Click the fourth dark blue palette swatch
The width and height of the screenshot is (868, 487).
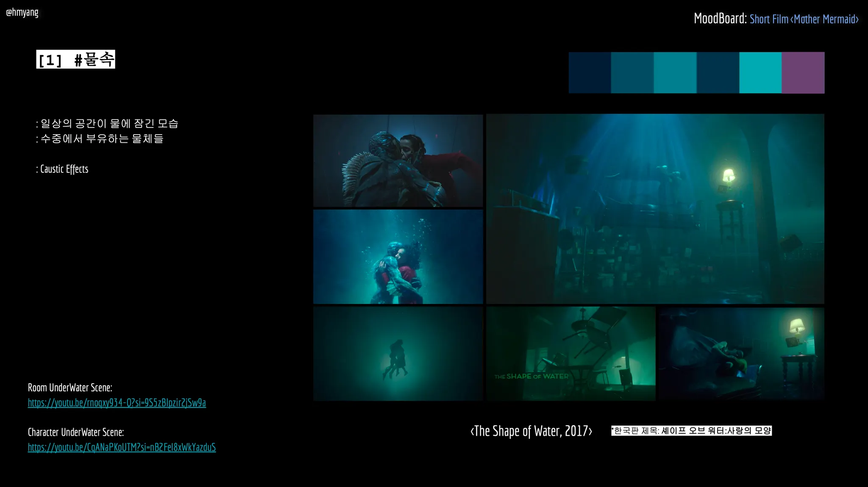coord(718,72)
